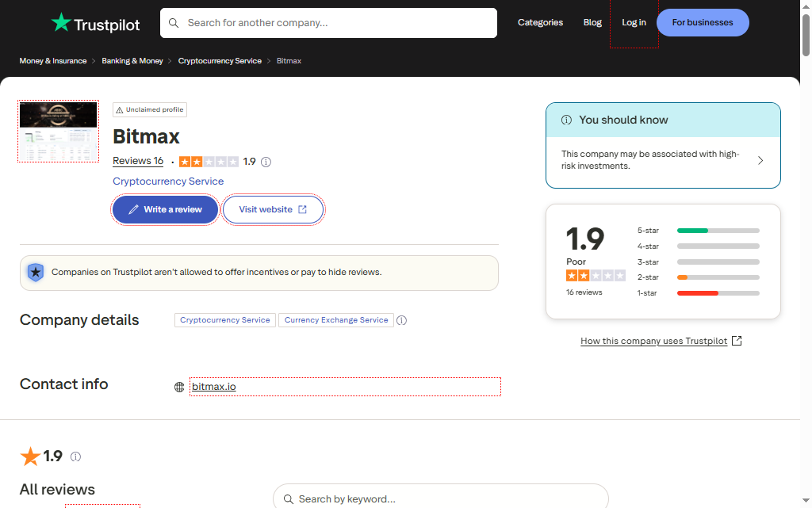
Task: Open the high-risk investments notice text
Action: coord(650,160)
